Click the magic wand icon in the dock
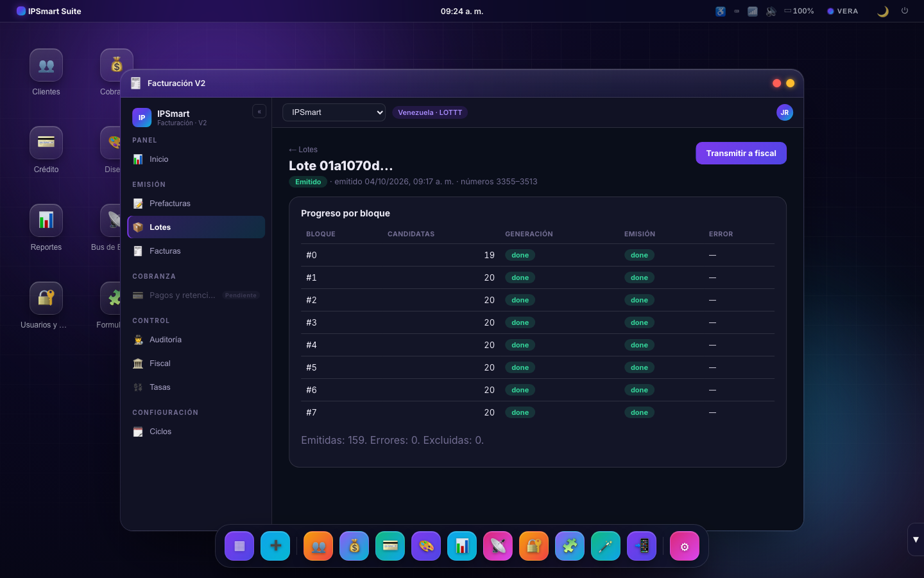 [606, 546]
